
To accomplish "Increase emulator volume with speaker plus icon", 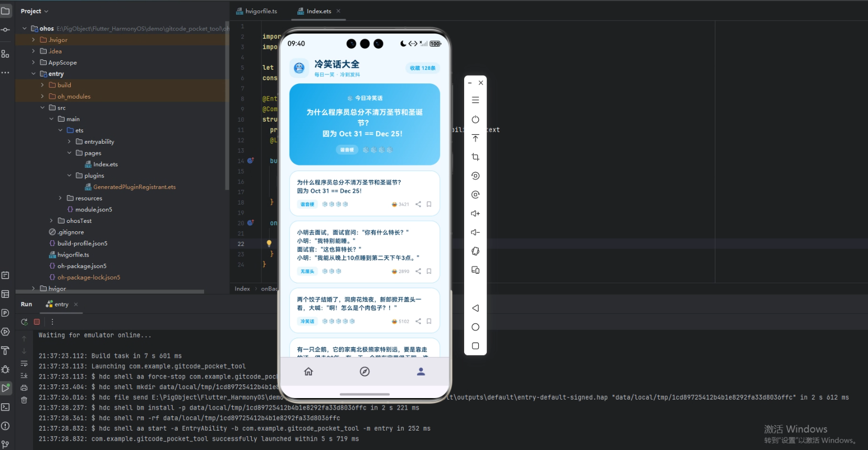I will [x=475, y=213].
